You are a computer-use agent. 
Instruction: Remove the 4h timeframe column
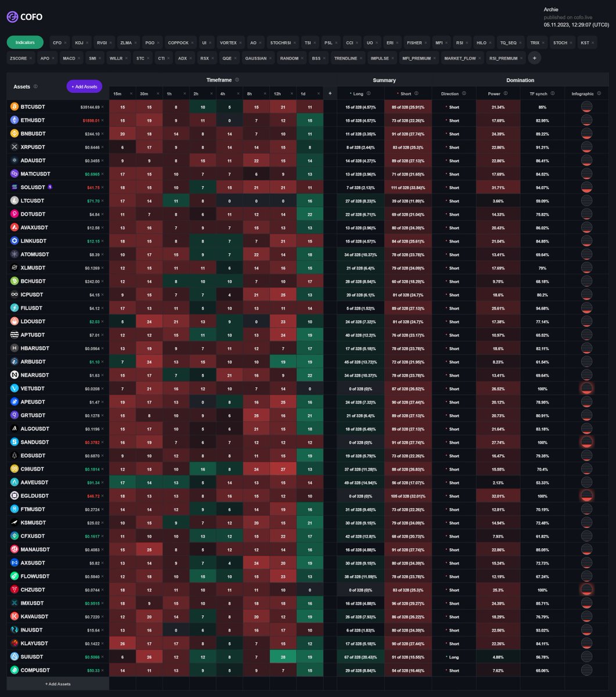[x=238, y=94]
